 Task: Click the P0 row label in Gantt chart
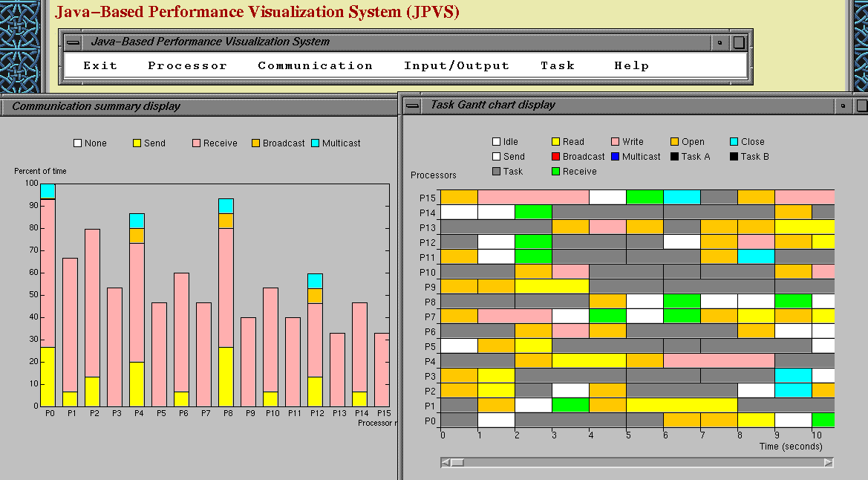click(430, 421)
